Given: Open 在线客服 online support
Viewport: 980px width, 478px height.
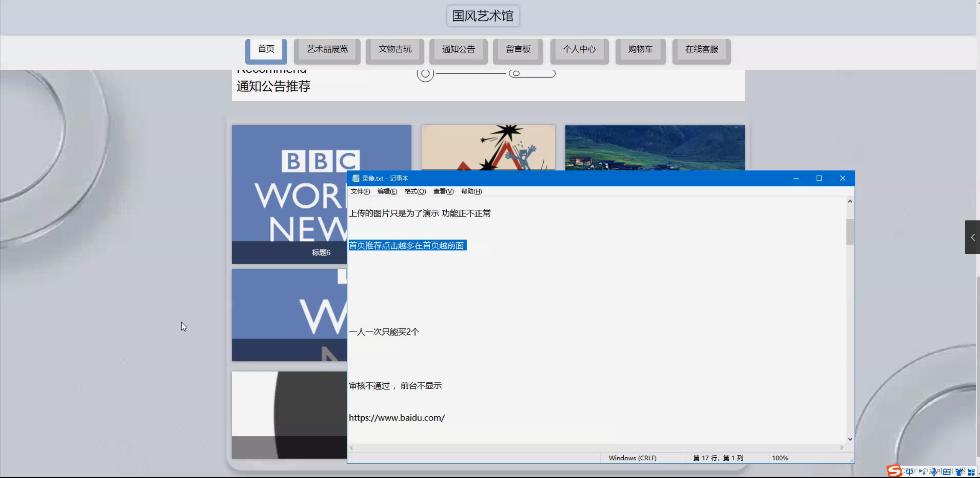Looking at the screenshot, I should click(701, 49).
